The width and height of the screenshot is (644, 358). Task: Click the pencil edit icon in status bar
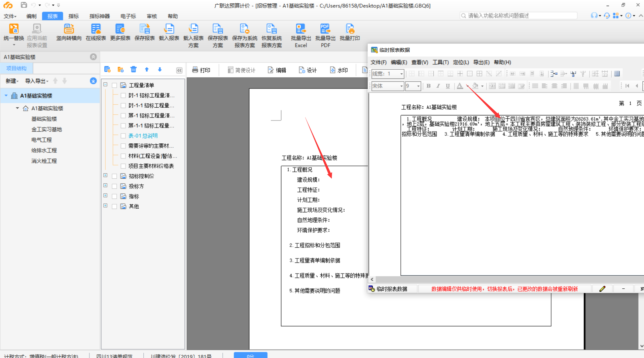pyautogui.click(x=602, y=289)
